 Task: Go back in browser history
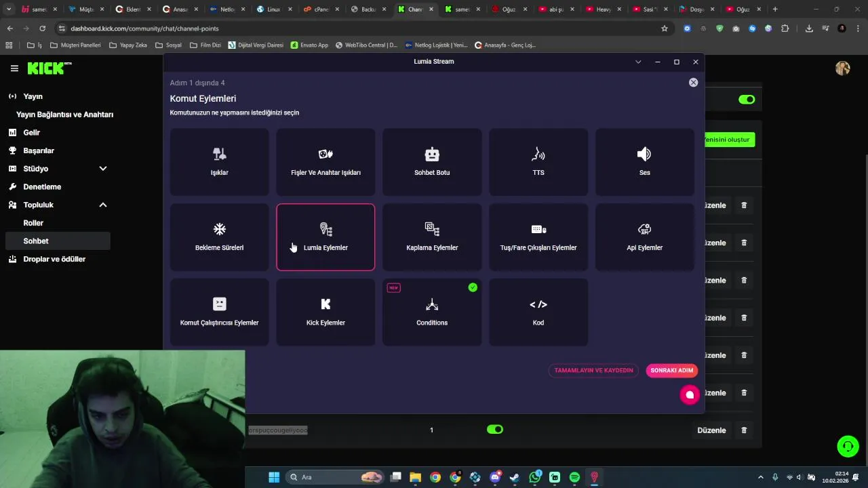[x=9, y=28]
